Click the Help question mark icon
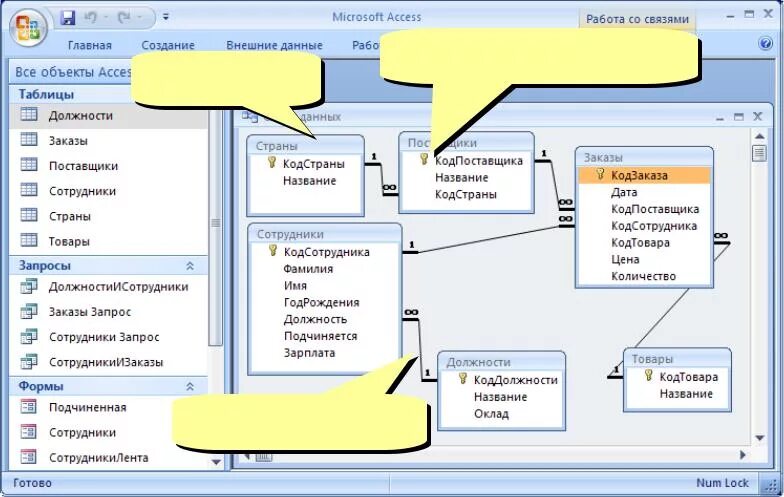Image resolution: width=784 pixels, height=497 pixels. 765,44
